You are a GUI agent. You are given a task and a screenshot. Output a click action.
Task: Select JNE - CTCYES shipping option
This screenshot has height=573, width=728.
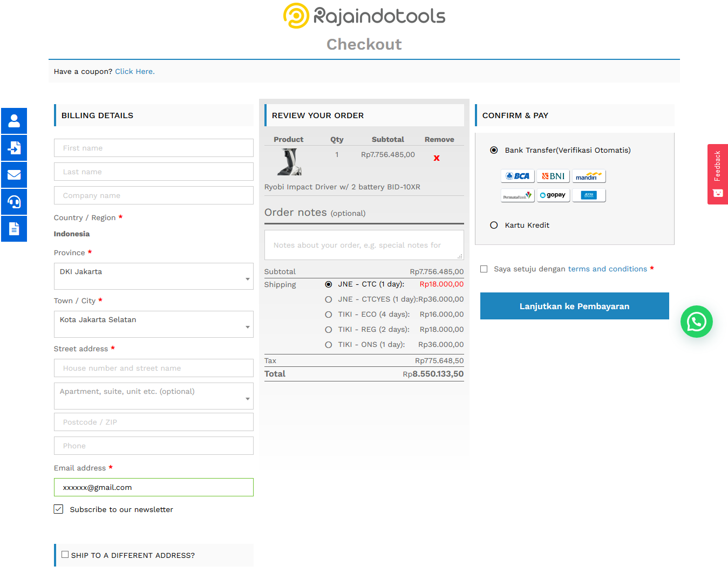tap(328, 299)
